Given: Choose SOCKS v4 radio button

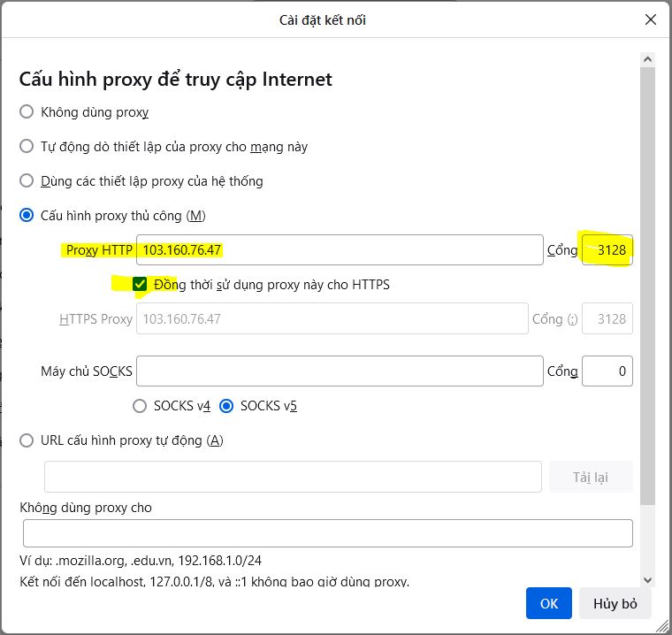Looking at the screenshot, I should 140,407.
